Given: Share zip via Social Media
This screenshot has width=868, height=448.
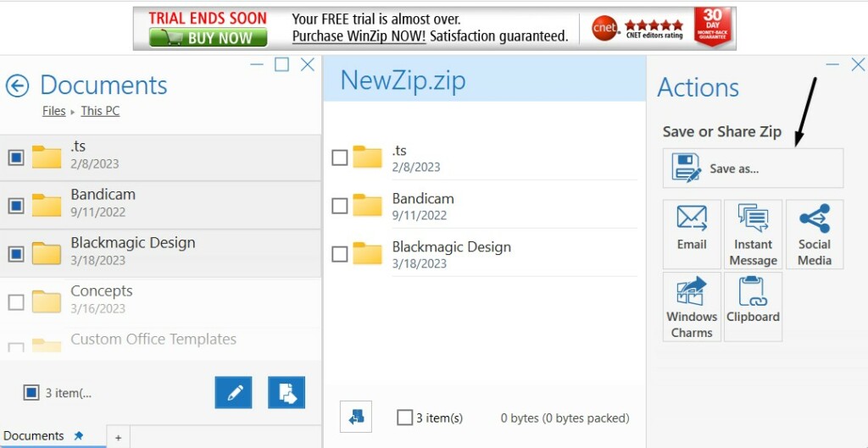Looking at the screenshot, I should [x=814, y=234].
